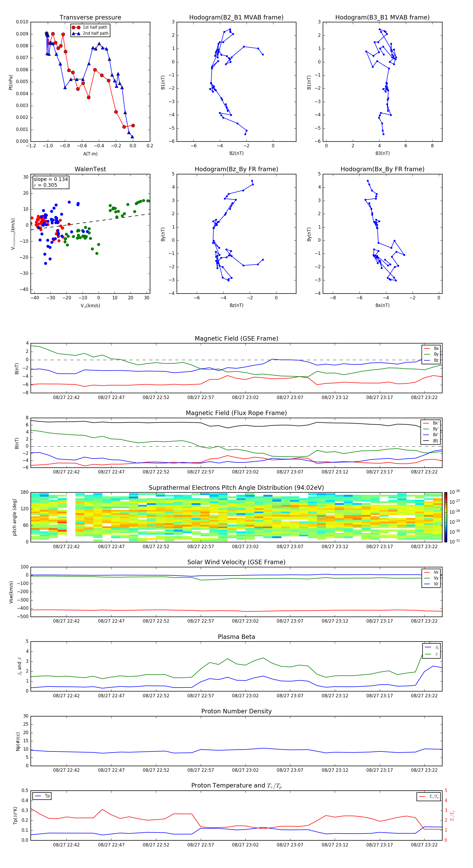Viewport: 473px width, 868px height.
Task: Click the Suprathermal Electrons Pitch Angle Distribution title
Action: 236,488
